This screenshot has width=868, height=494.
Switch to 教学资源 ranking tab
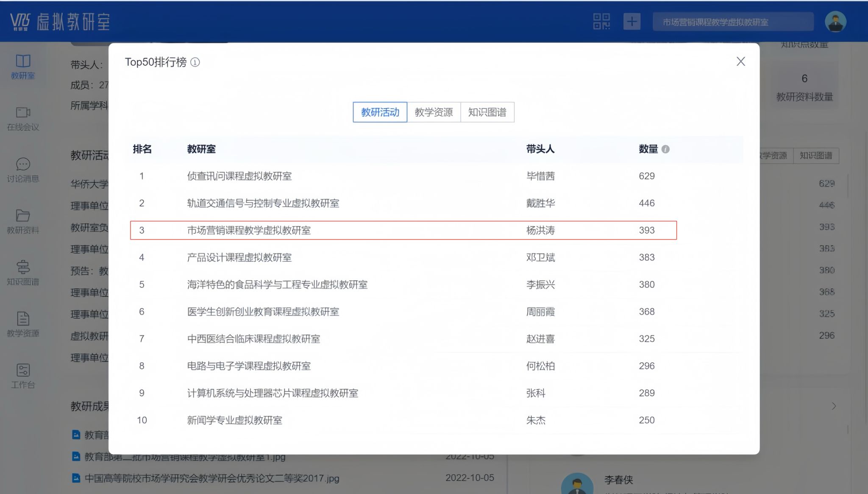(434, 112)
